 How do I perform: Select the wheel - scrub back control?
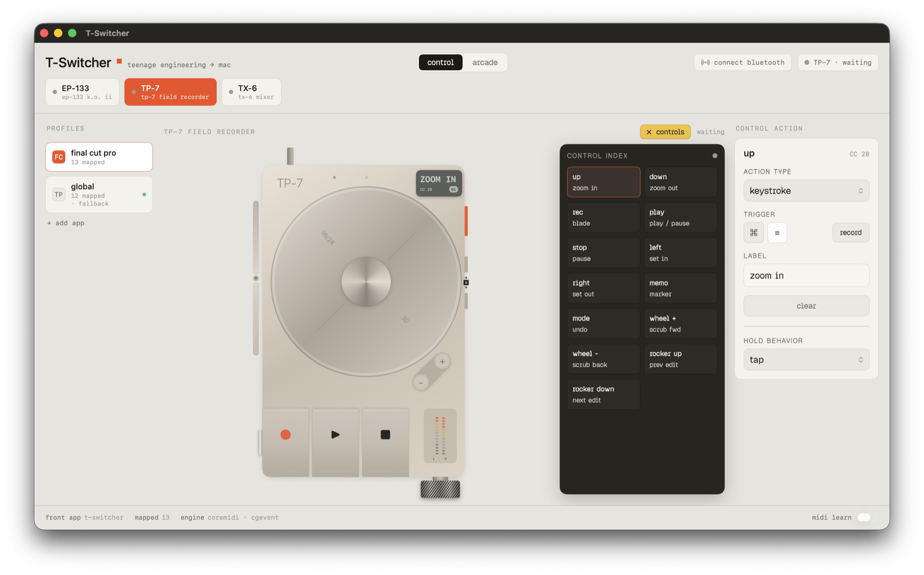pos(603,359)
